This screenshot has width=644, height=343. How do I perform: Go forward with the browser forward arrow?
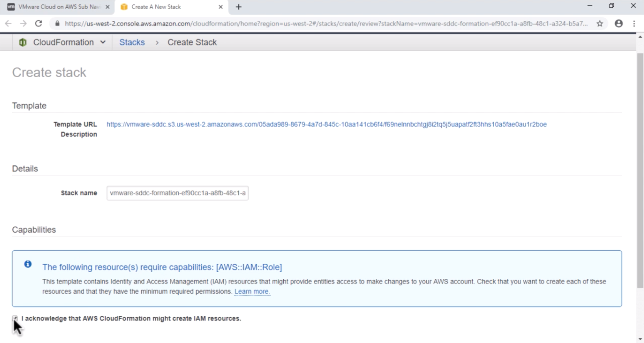tap(23, 23)
